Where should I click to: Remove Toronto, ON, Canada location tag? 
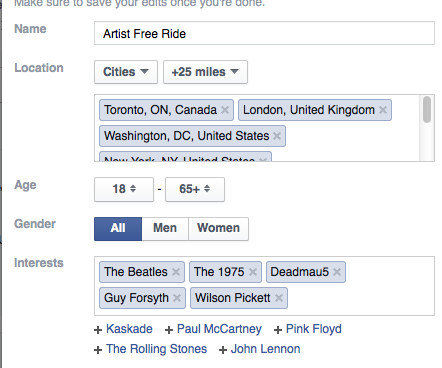pos(225,110)
